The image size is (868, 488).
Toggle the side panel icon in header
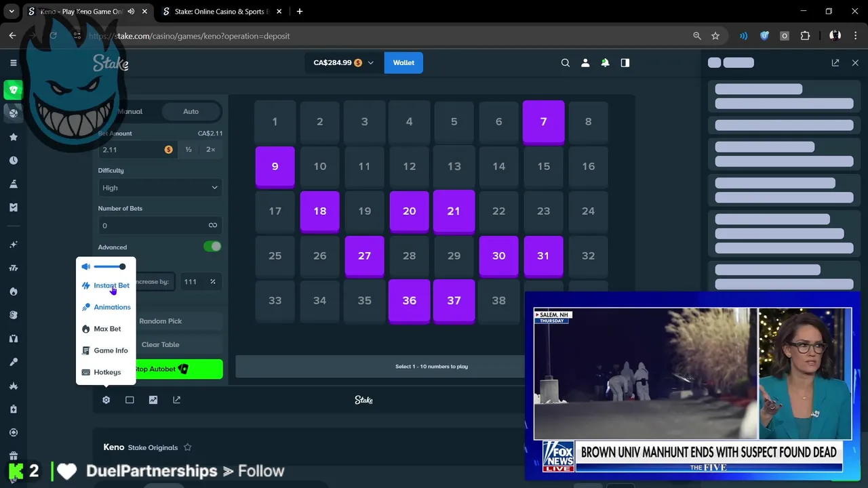pyautogui.click(x=625, y=62)
